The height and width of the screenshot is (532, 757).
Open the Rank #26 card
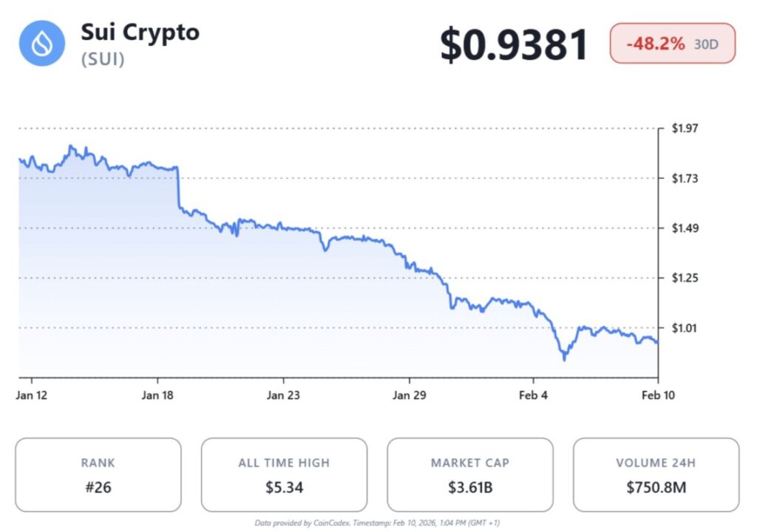click(x=98, y=474)
